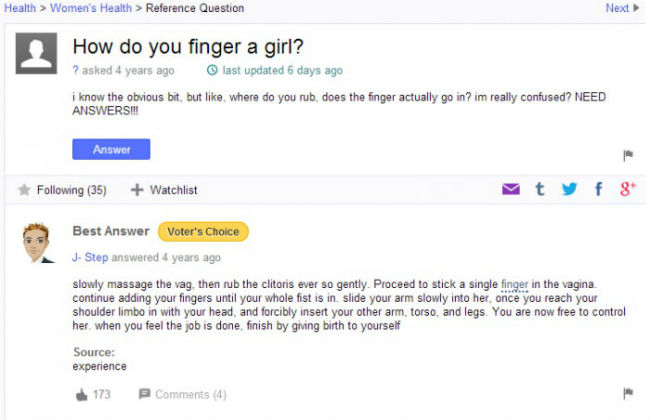Image resolution: width=650 pixels, height=420 pixels.
Task: Click the answerer's cartoon avatar
Action: tap(38, 242)
